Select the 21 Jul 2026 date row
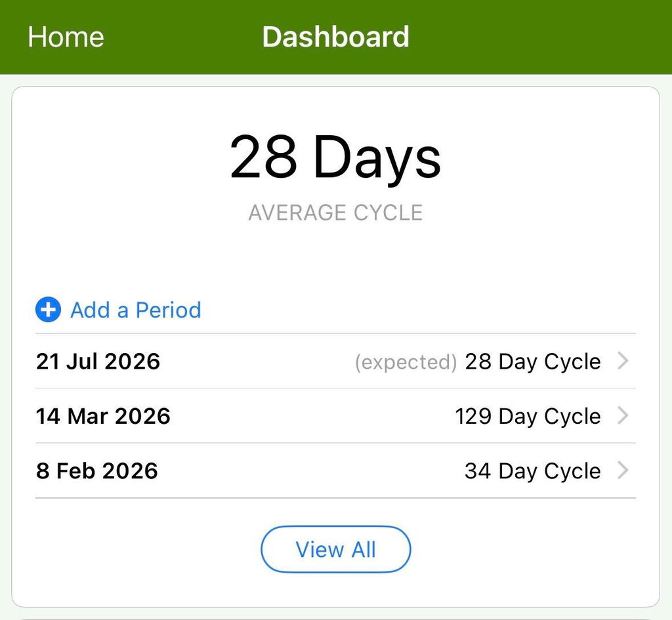This screenshot has height=620, width=672. (x=335, y=362)
